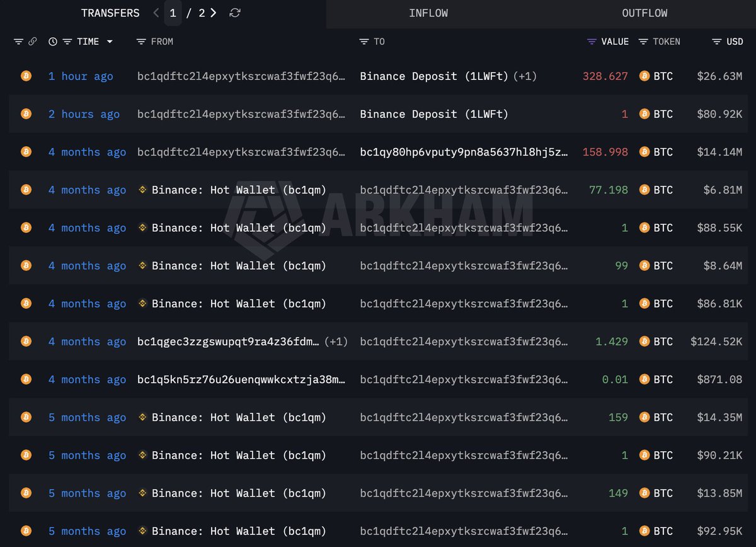Click the value 158.998
Screen dimensions: 756x547
click(x=605, y=152)
